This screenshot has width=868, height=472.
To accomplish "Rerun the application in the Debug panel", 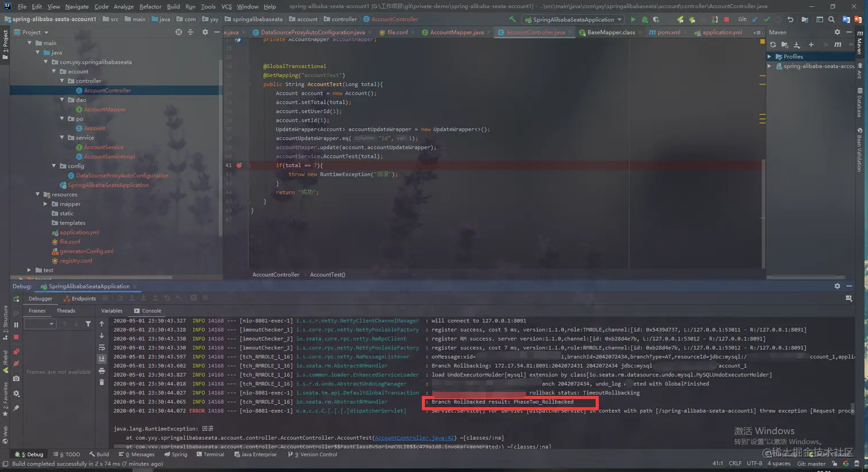I will coord(16,299).
